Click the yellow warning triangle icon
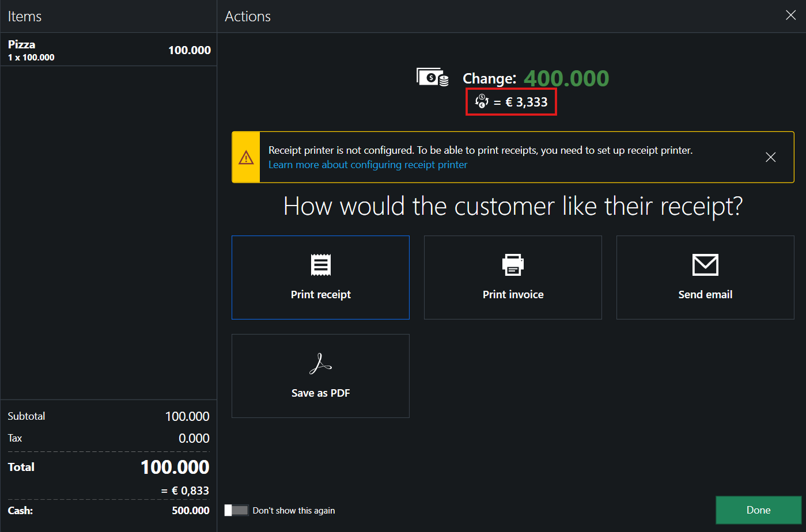 tap(246, 157)
